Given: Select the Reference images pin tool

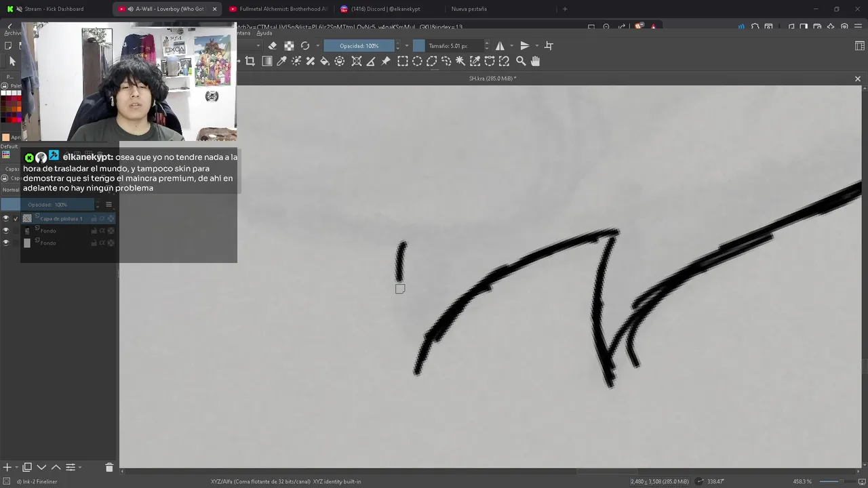Looking at the screenshot, I should click(386, 61).
